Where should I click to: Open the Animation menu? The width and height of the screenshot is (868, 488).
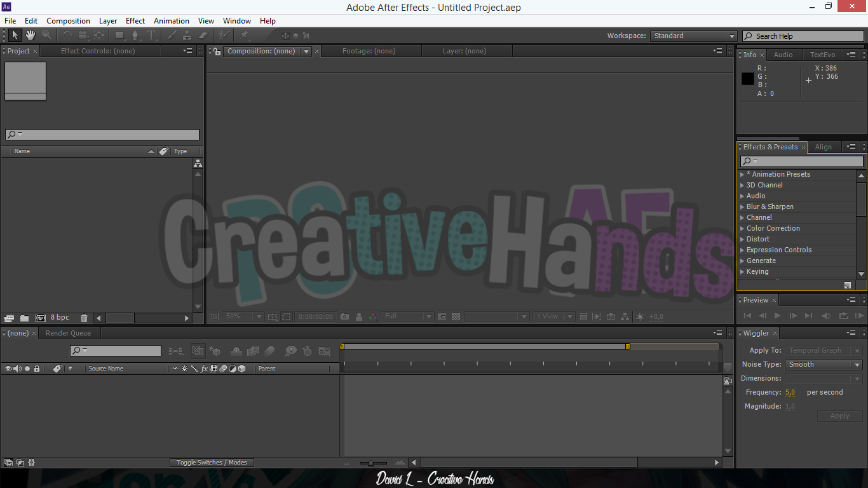[x=172, y=21]
